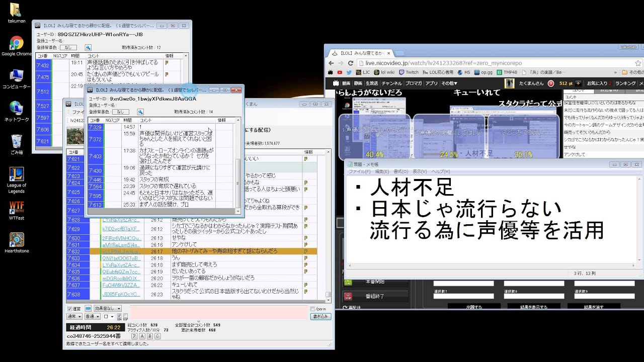644x362 pixels.
Task: Click the なし background color swatch
Action: 121,112
